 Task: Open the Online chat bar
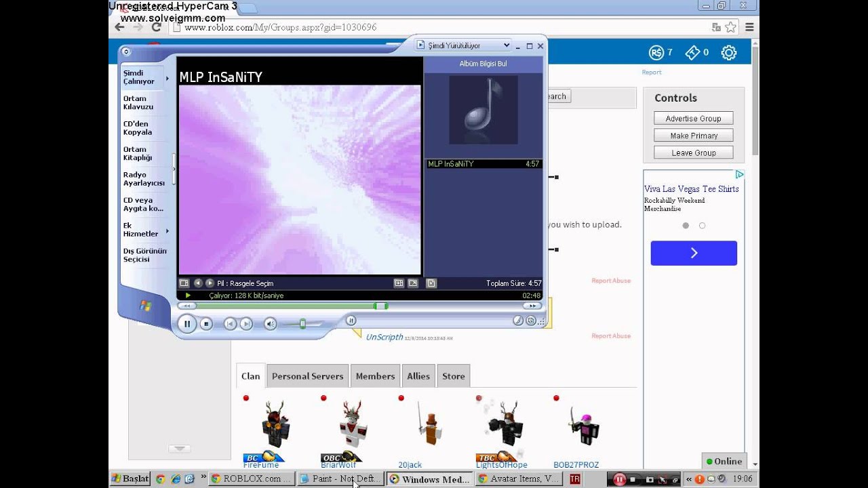[x=724, y=462]
